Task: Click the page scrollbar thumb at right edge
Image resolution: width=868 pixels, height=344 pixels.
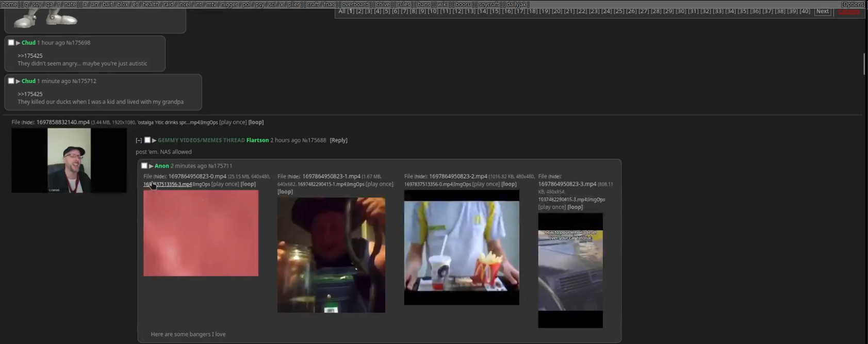Action: coord(864,64)
